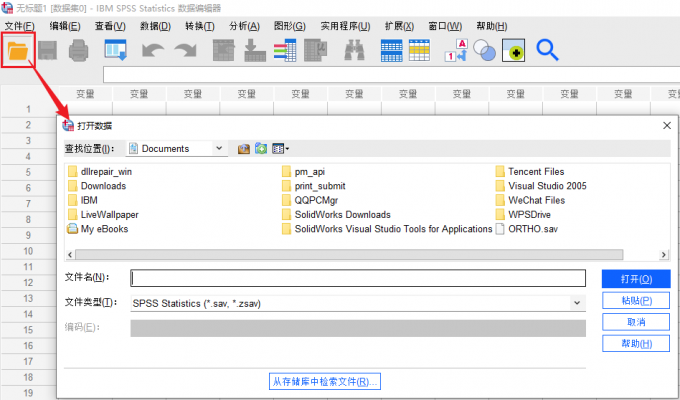Click the Value labels icon

(x=456, y=50)
